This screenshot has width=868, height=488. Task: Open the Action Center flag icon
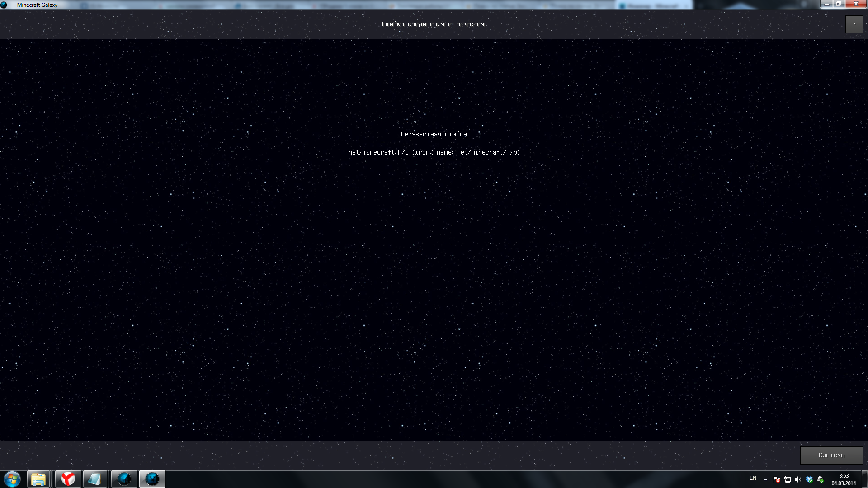tap(777, 479)
